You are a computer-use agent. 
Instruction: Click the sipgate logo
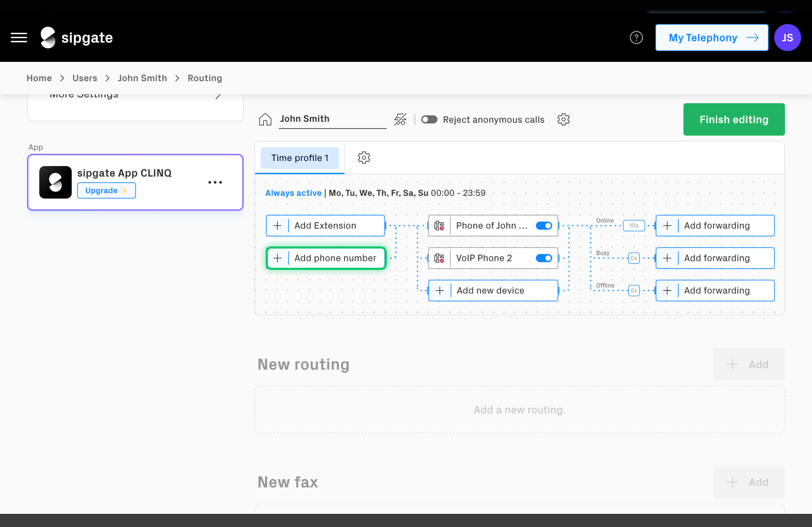(x=77, y=37)
